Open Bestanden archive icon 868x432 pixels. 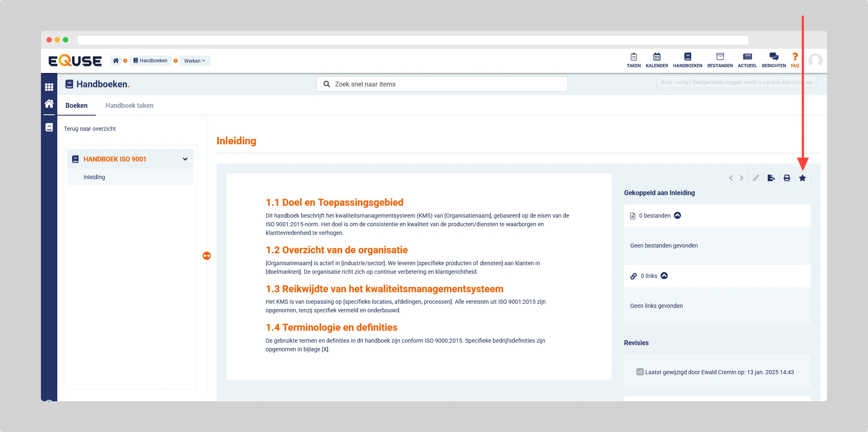(x=720, y=60)
